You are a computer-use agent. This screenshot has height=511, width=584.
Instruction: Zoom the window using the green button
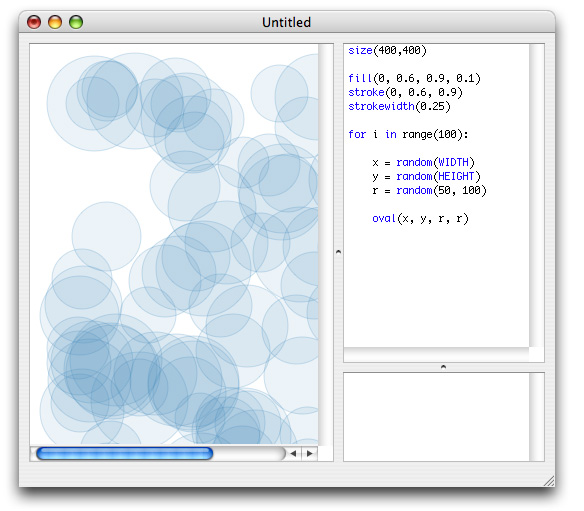(x=76, y=22)
